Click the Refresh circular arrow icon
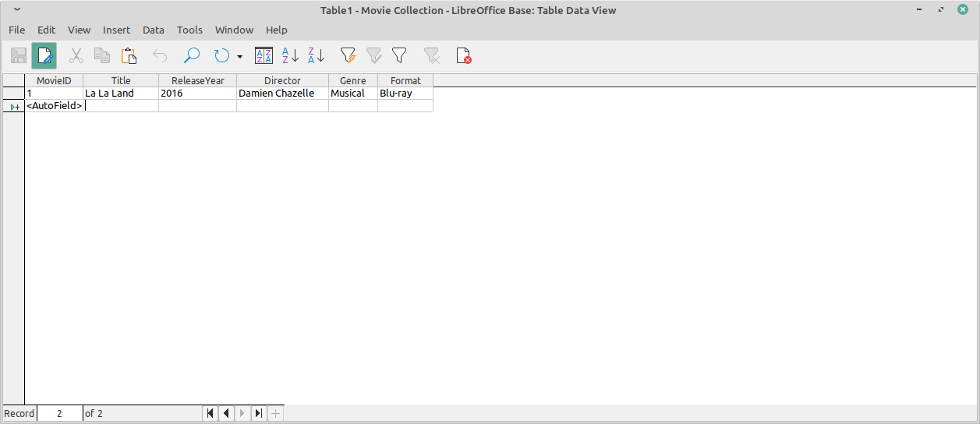 coord(221,55)
